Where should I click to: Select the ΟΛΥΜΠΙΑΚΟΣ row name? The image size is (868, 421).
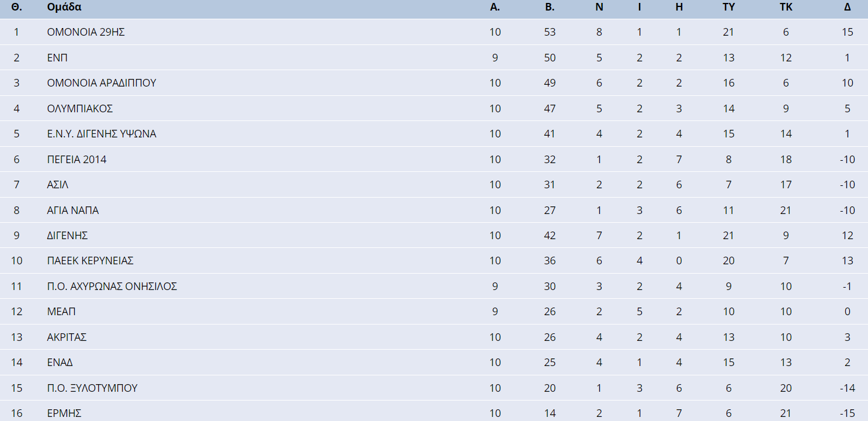coord(80,108)
